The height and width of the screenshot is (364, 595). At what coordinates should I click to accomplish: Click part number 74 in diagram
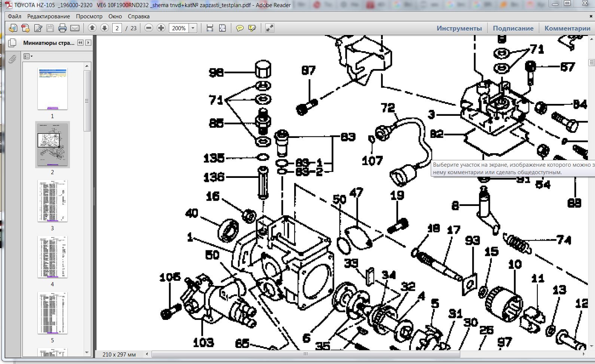[x=564, y=240]
